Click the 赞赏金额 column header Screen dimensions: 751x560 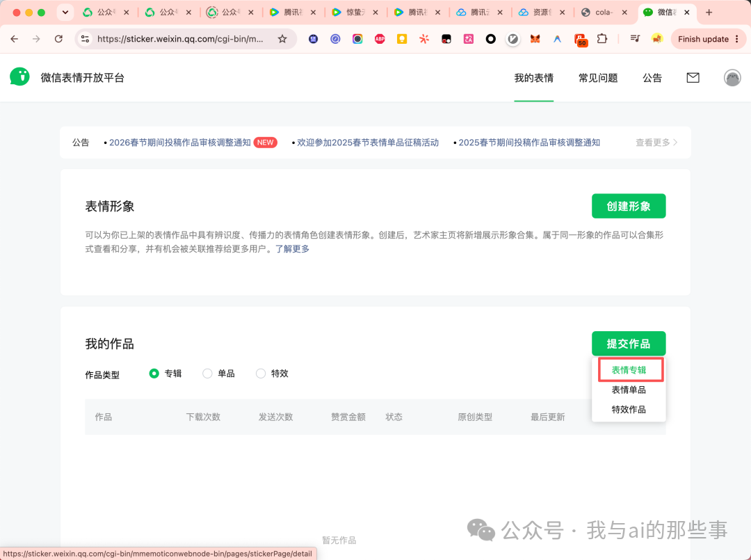click(x=348, y=417)
